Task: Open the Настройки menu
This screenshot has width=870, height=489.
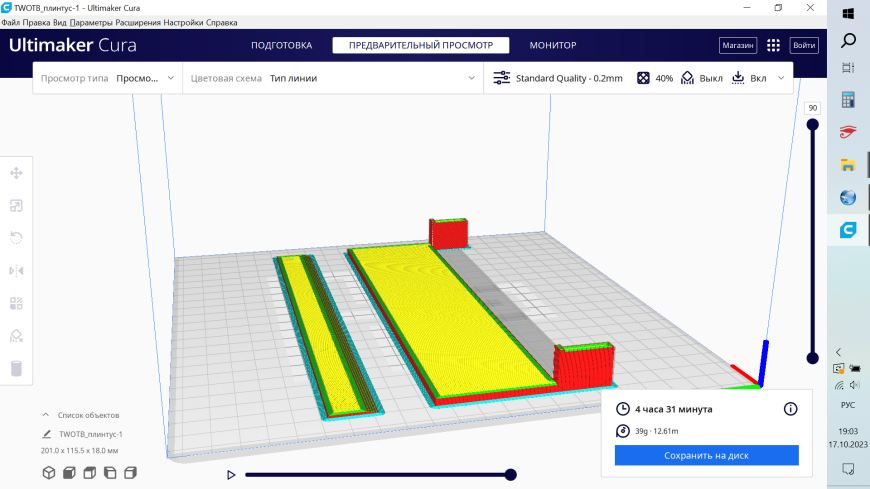Action: (x=184, y=23)
